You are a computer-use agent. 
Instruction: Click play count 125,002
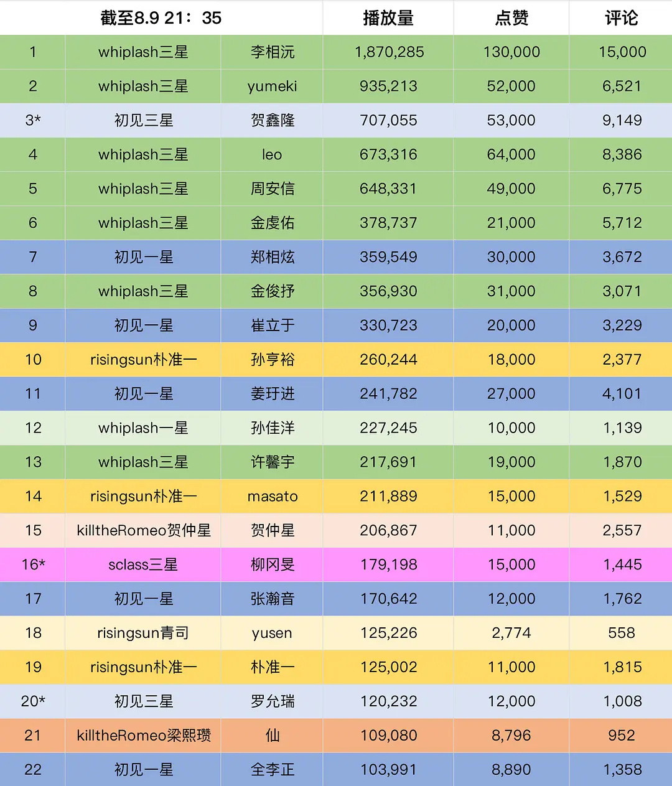coord(388,668)
